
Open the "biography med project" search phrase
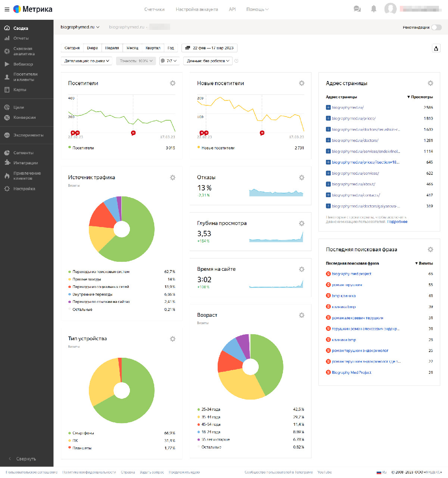[x=351, y=274]
